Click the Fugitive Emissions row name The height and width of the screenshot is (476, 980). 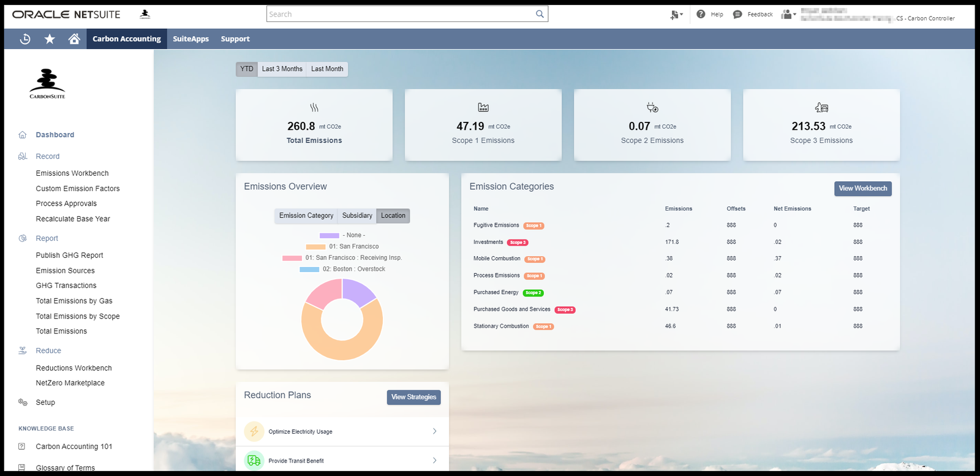[496, 225]
